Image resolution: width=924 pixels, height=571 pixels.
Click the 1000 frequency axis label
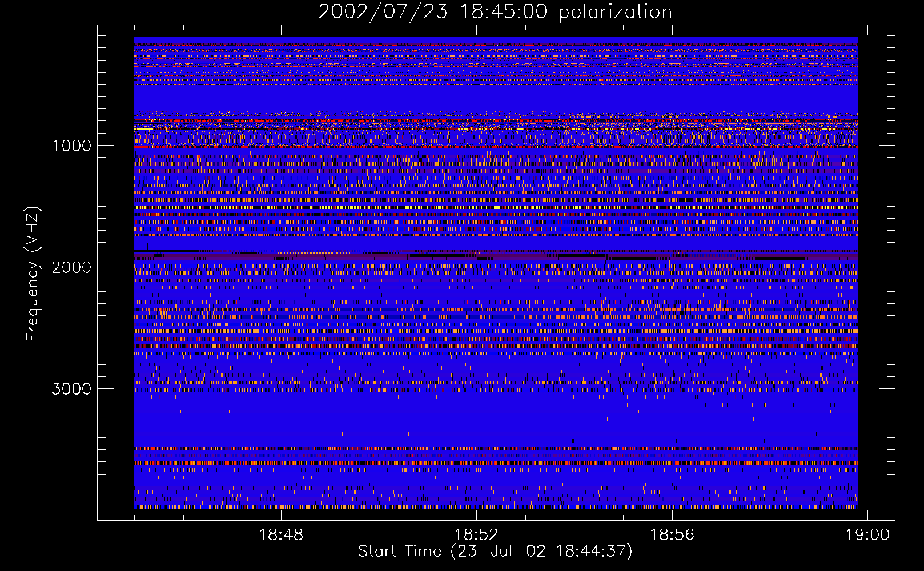pyautogui.click(x=71, y=146)
